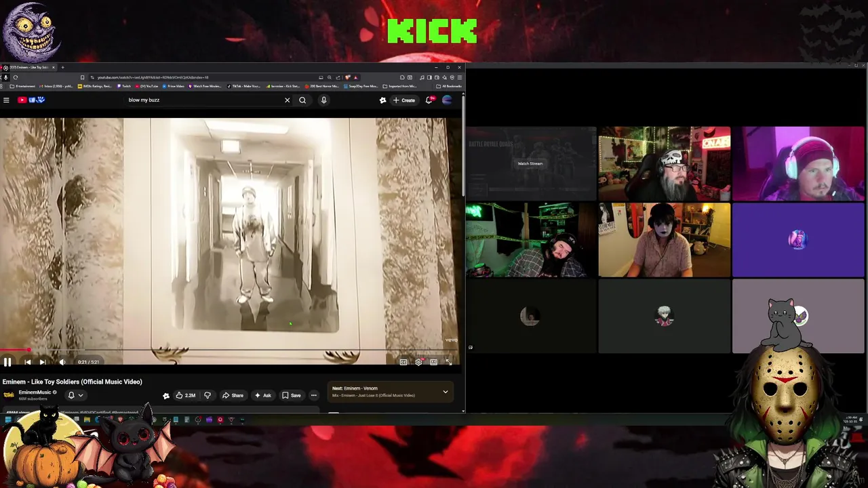This screenshot has width=868, height=488.
Task: Open the Windows Start button
Action: [x=7, y=420]
